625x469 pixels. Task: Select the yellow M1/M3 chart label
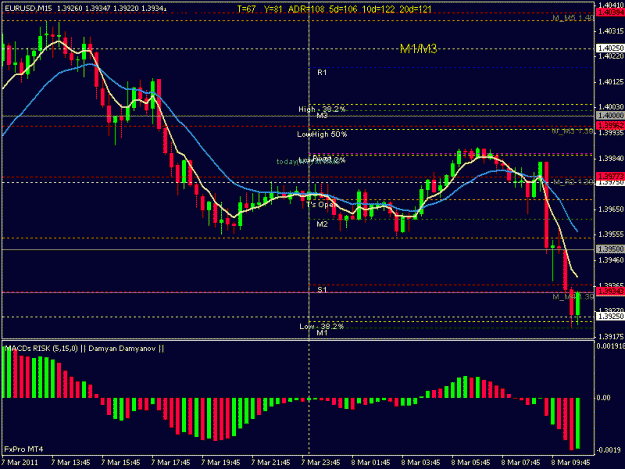pyautogui.click(x=419, y=49)
